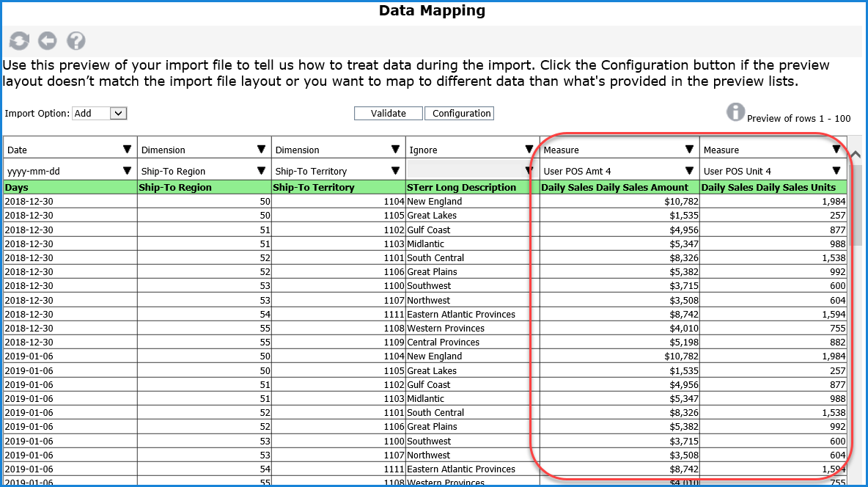Screen dimensions: 868x487
Task: Click the Validate button
Action: [x=388, y=114]
